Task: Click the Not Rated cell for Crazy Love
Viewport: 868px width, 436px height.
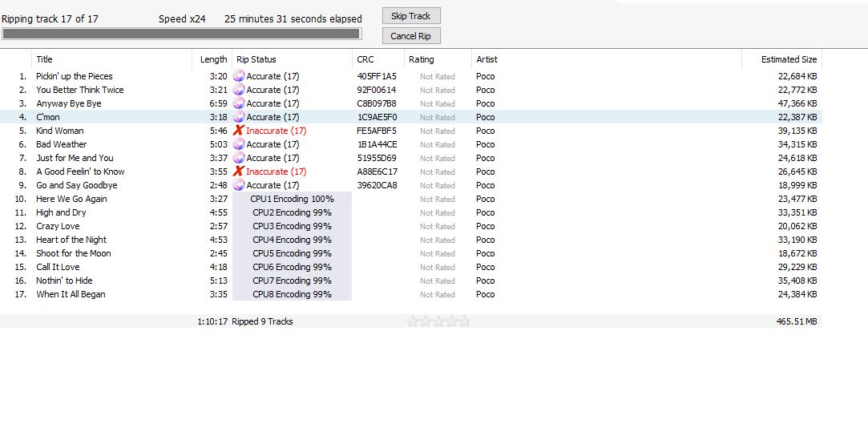Action: [438, 226]
